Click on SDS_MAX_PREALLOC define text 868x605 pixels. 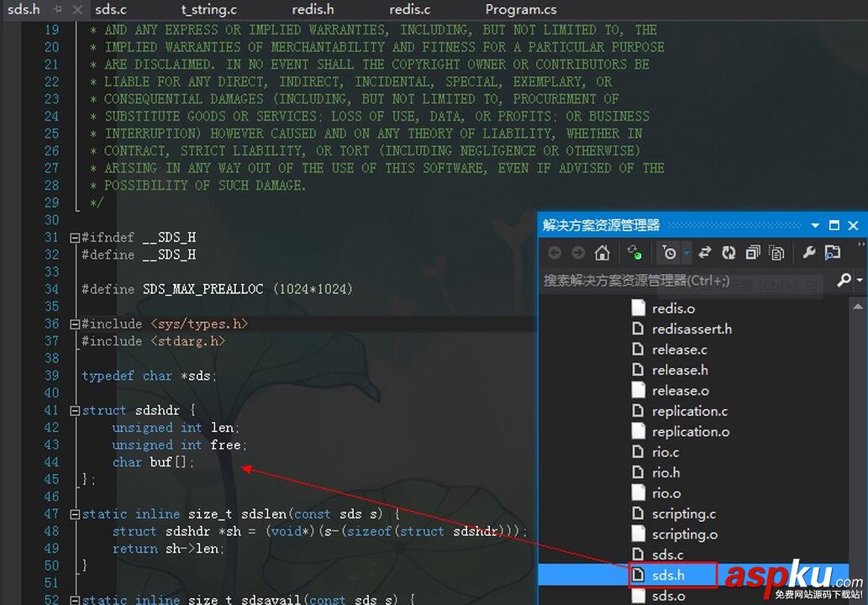(203, 289)
